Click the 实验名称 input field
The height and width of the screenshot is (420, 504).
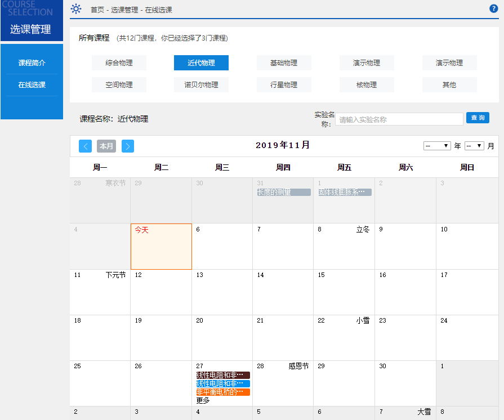[399, 119]
